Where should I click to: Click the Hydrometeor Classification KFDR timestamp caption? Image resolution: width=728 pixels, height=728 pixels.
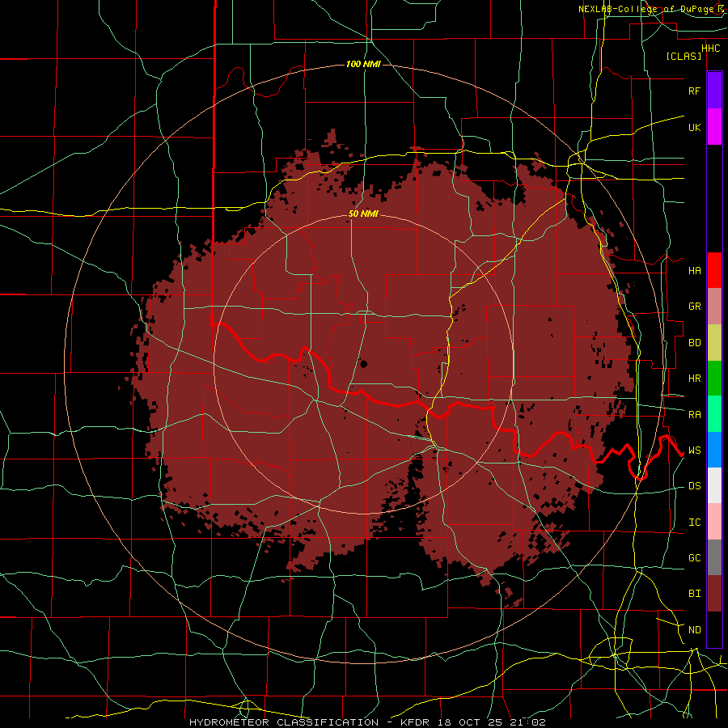(367, 722)
